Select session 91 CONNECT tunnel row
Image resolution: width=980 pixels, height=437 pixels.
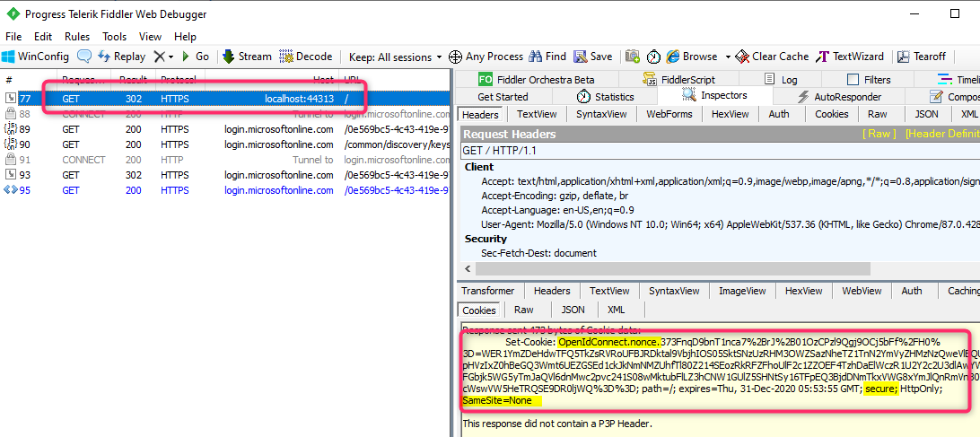225,160
